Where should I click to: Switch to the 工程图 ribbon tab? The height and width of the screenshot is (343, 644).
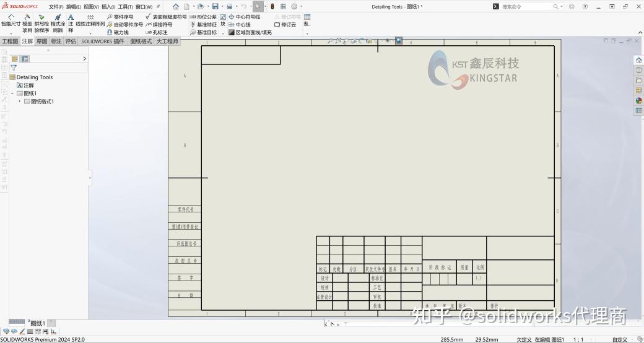click(x=11, y=41)
